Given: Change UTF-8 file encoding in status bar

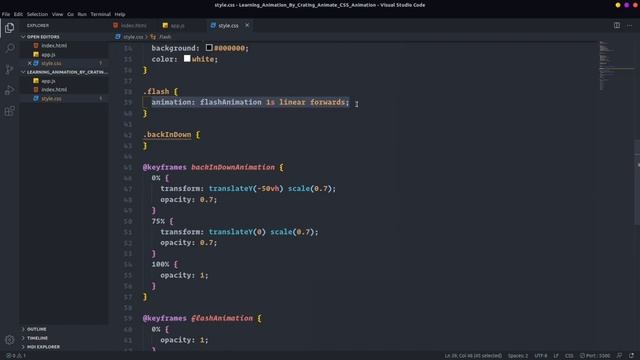Looking at the screenshot, I should tap(540, 356).
